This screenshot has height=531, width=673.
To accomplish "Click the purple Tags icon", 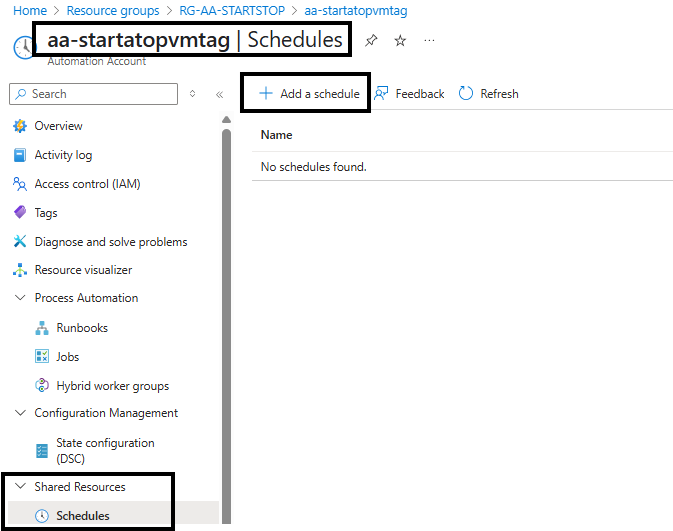I will coord(19,213).
